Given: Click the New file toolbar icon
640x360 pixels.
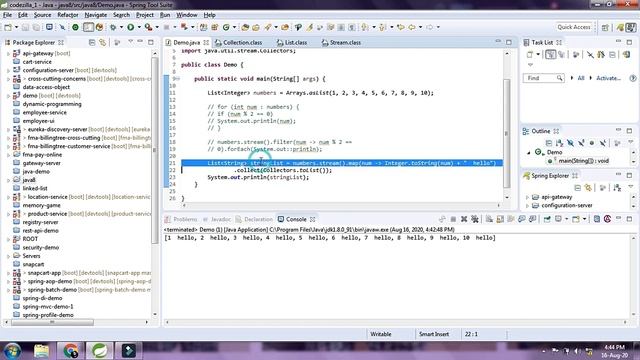Looking at the screenshot, I should 8,27.
